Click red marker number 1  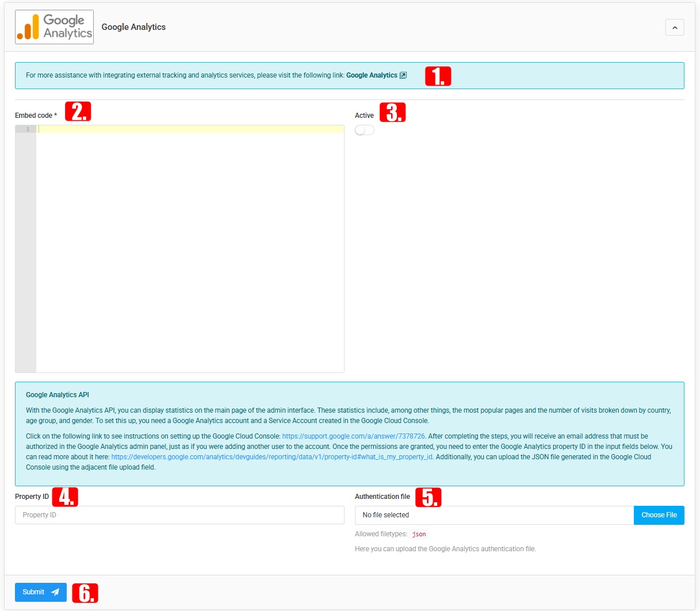click(438, 76)
